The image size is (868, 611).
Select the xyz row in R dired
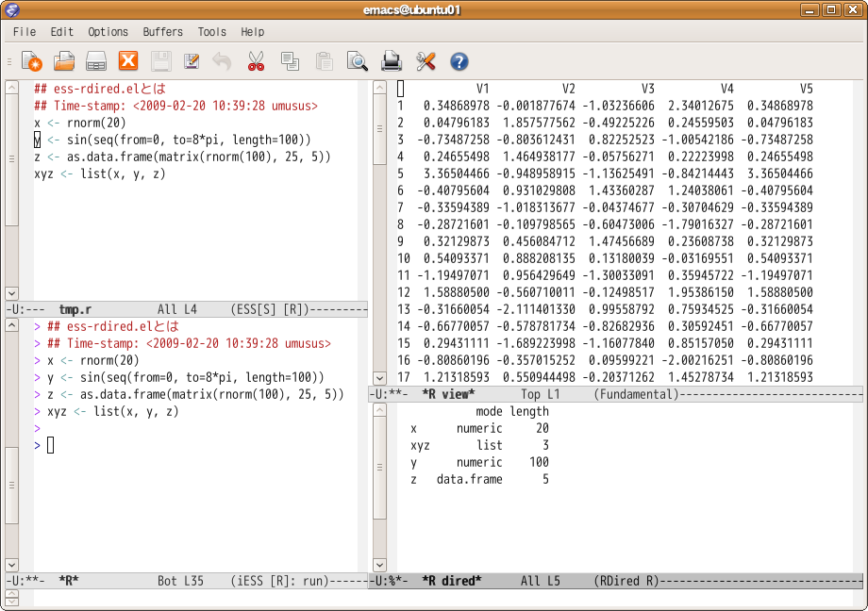[479, 445]
